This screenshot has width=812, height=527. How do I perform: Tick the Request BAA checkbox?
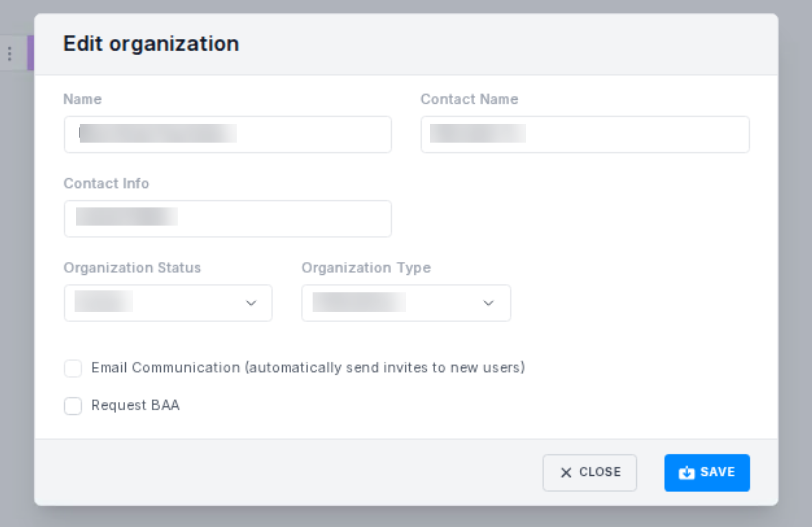pos(73,406)
